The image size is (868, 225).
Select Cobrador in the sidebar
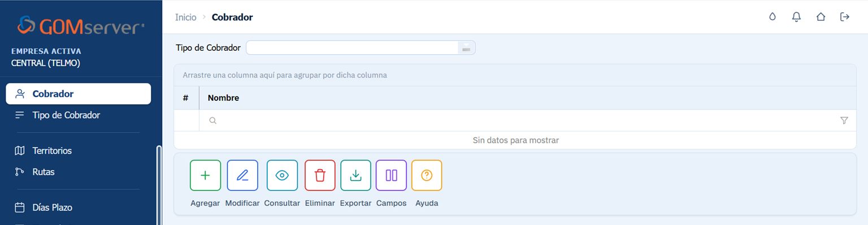79,94
